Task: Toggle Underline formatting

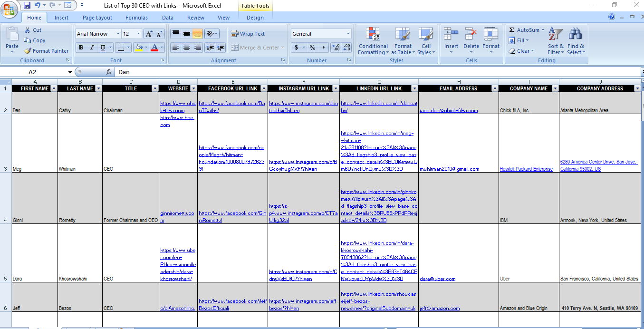Action: (103, 48)
